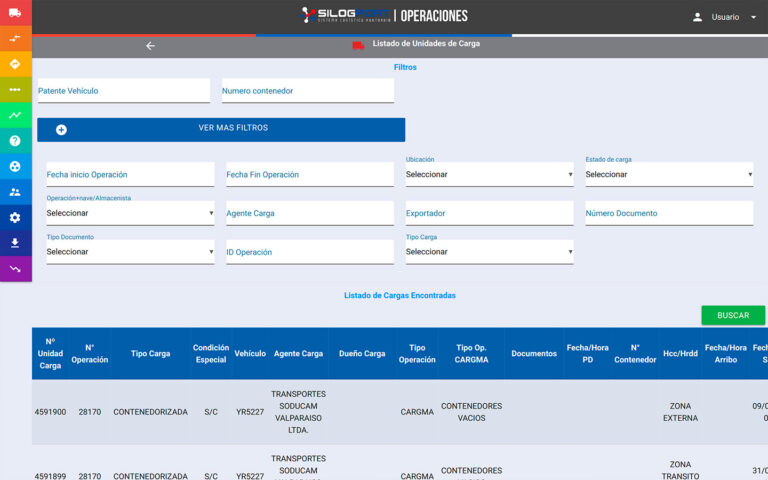Open the Operación+nave/Almacenista dropdown
Image resolution: width=768 pixels, height=480 pixels.
130,214
